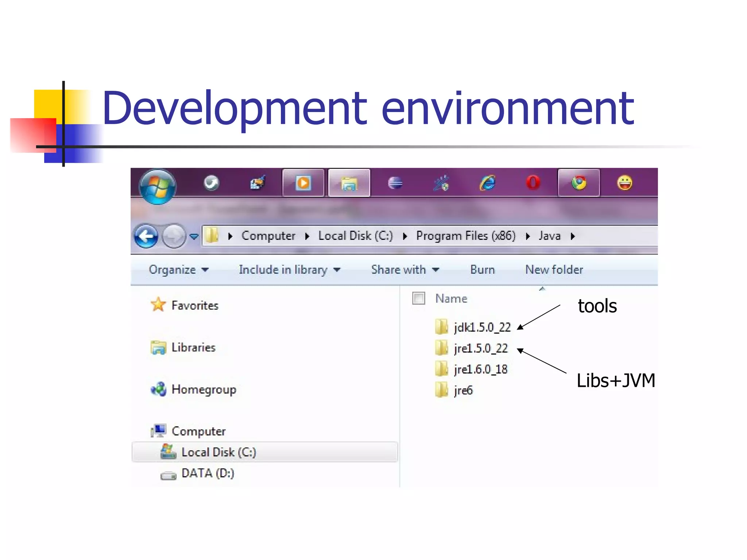The height and width of the screenshot is (560, 747).
Task: Click the Eclipse taskbar icon
Action: click(x=395, y=183)
